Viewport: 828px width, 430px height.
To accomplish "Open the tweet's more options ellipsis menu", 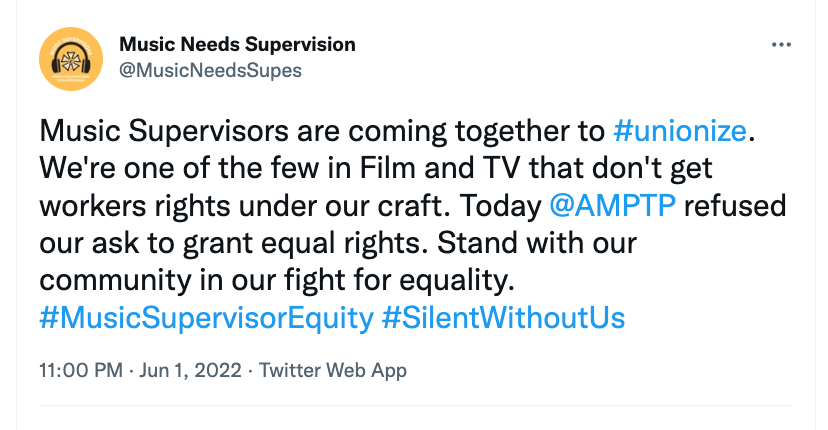I will click(782, 46).
